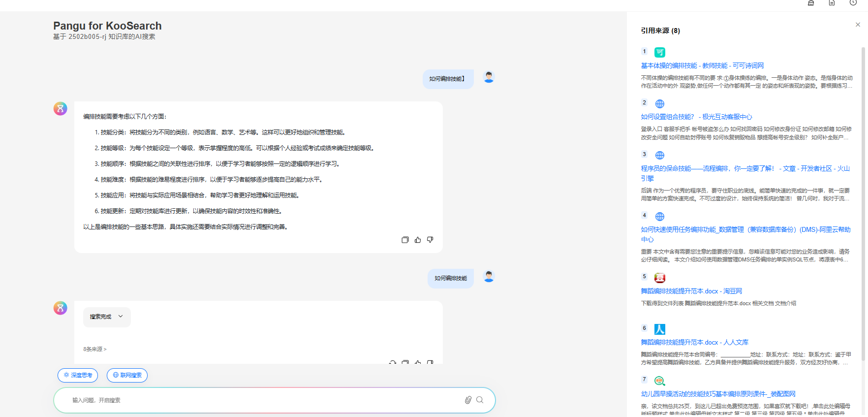Image resolution: width=868 pixels, height=417 pixels.
Task: Click list item 6 技能更新
Action: click(x=189, y=211)
